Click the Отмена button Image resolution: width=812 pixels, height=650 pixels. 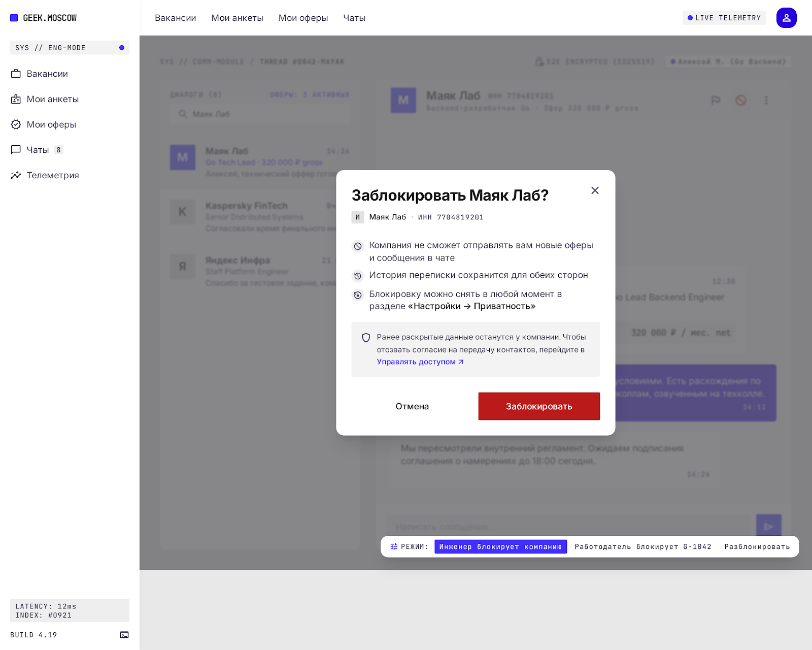[412, 406]
